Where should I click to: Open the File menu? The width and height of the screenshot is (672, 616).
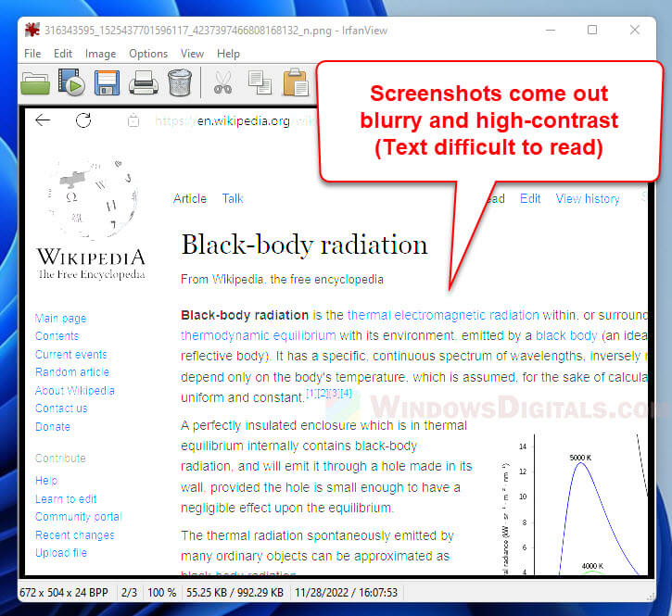[32, 54]
